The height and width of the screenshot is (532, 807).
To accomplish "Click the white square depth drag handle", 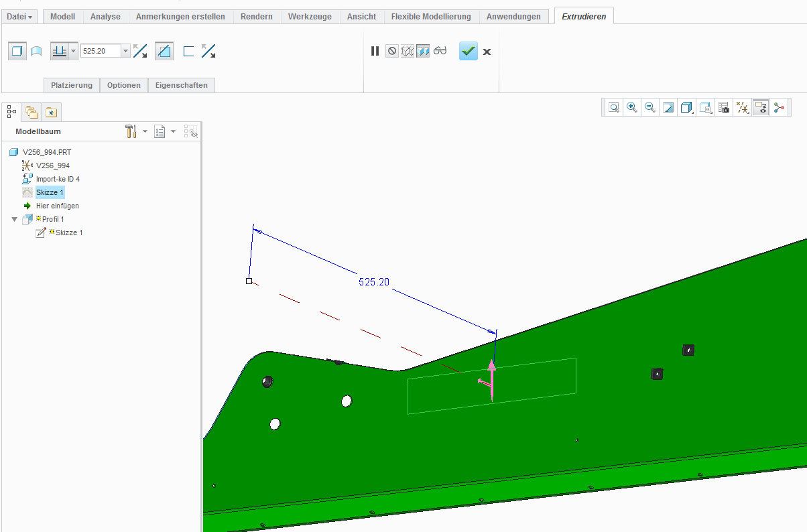I will pos(249,281).
